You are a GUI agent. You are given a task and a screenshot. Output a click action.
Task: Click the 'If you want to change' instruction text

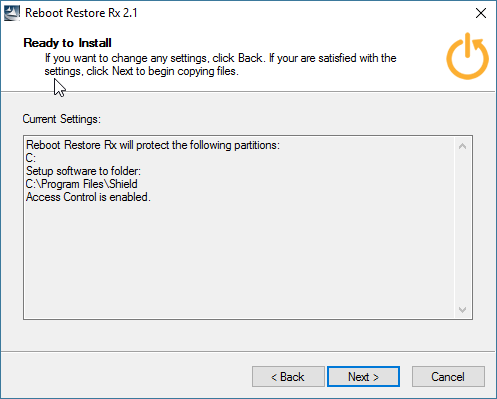[x=220, y=58]
